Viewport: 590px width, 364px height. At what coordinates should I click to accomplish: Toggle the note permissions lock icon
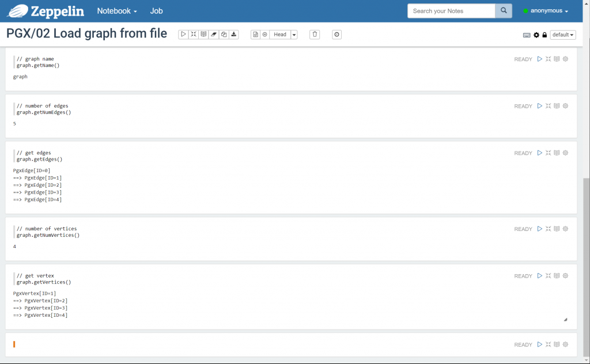544,35
